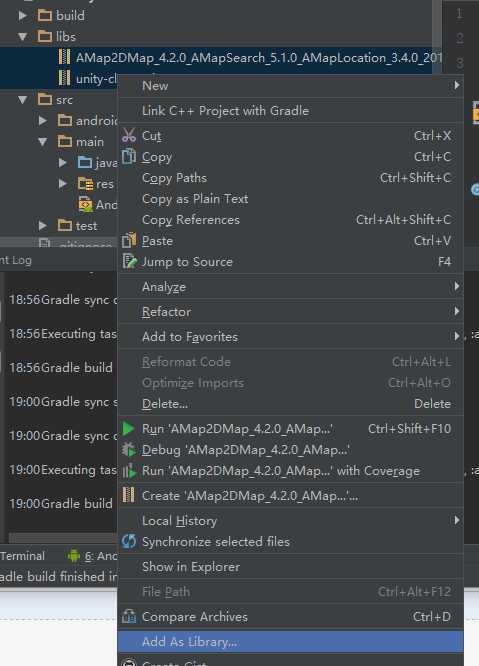Screen dimensions: 479x666
Task: Click the Jump to Source icon
Action: pos(129,261)
